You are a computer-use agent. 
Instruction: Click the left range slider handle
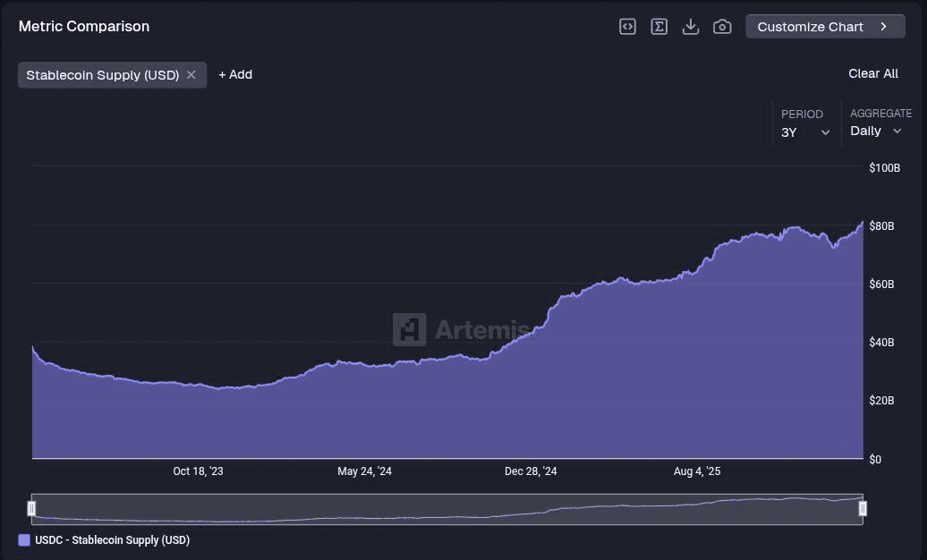31,509
